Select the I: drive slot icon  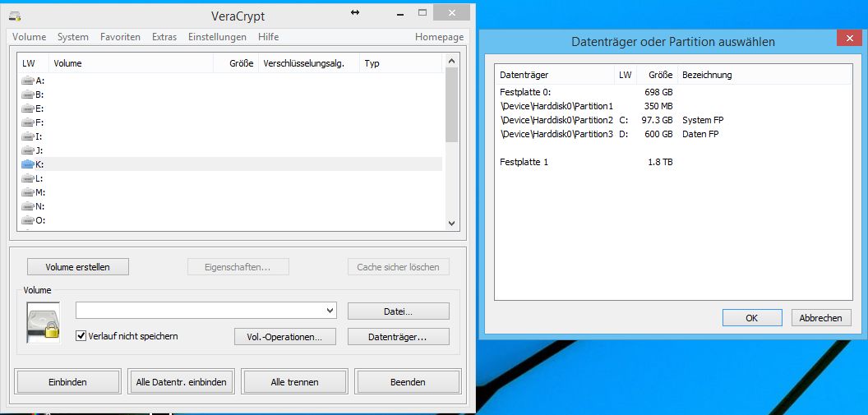(28, 136)
